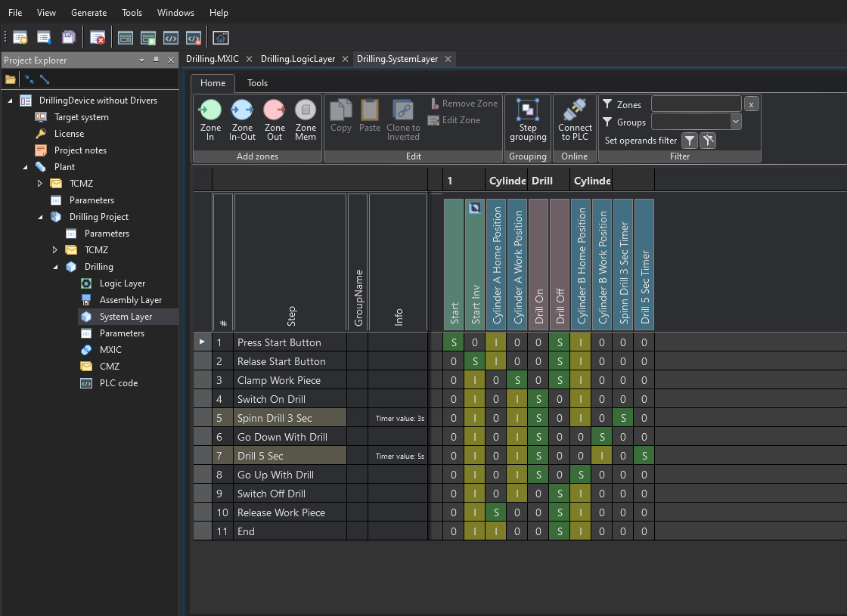The image size is (847, 616).
Task: Select MXIC in project tree
Action: [110, 350]
